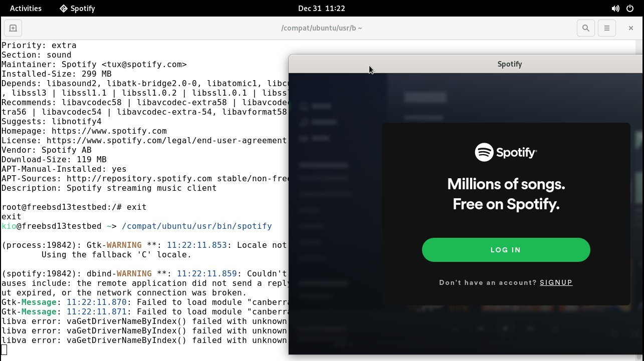
Task: Click 'Maintainer: Spotify <tux@spotify.com>' line
Action: (x=94, y=65)
